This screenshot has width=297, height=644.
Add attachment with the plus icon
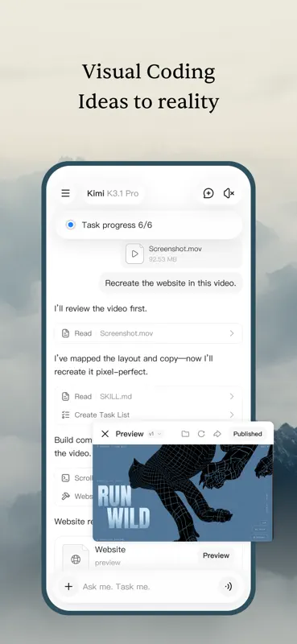(68, 587)
